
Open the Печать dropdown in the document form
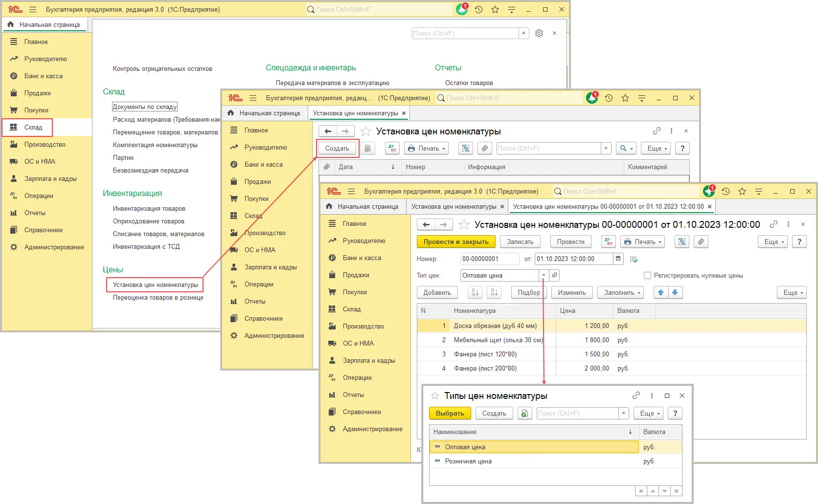[x=642, y=241]
